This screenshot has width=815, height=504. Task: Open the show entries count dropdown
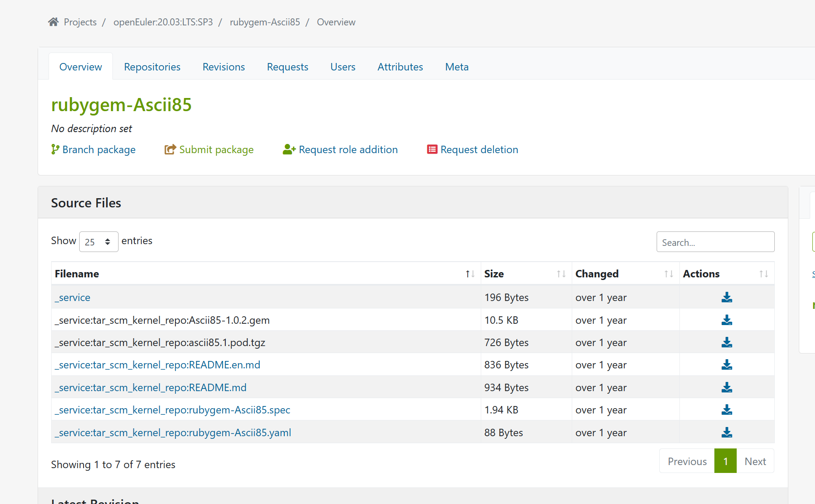(x=98, y=242)
